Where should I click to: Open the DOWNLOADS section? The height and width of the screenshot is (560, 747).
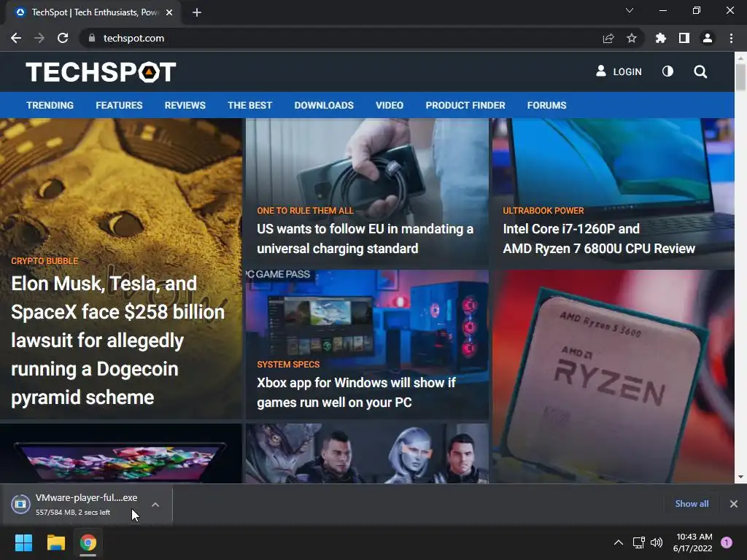[324, 105]
